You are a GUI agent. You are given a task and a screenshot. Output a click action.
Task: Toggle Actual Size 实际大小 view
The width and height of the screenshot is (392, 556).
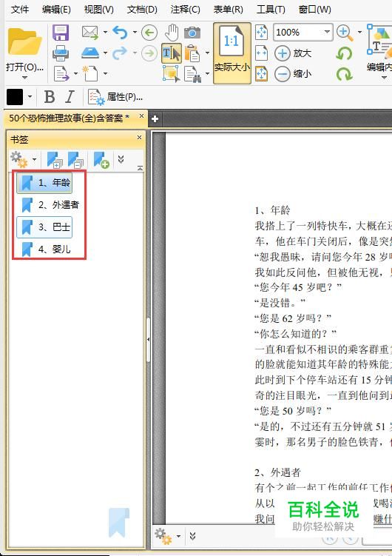click(x=232, y=53)
